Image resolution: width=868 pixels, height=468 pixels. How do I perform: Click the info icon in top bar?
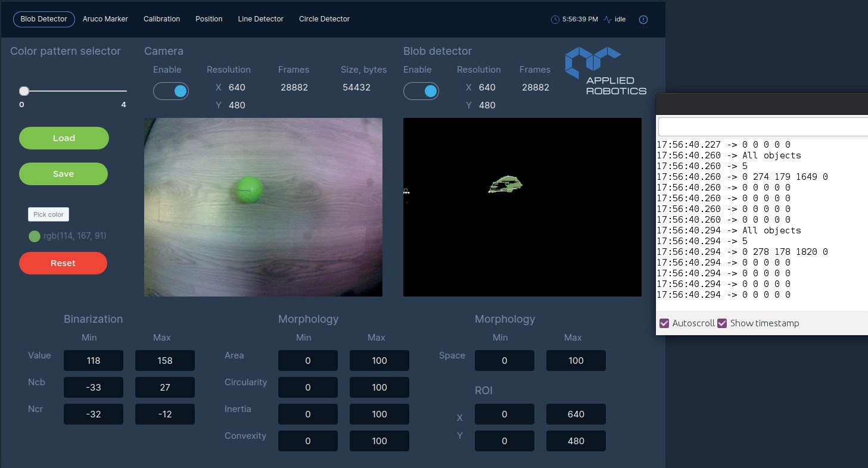coord(643,20)
